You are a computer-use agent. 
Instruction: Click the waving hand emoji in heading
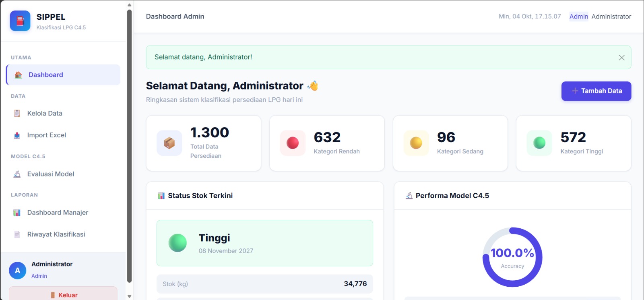pyautogui.click(x=313, y=86)
